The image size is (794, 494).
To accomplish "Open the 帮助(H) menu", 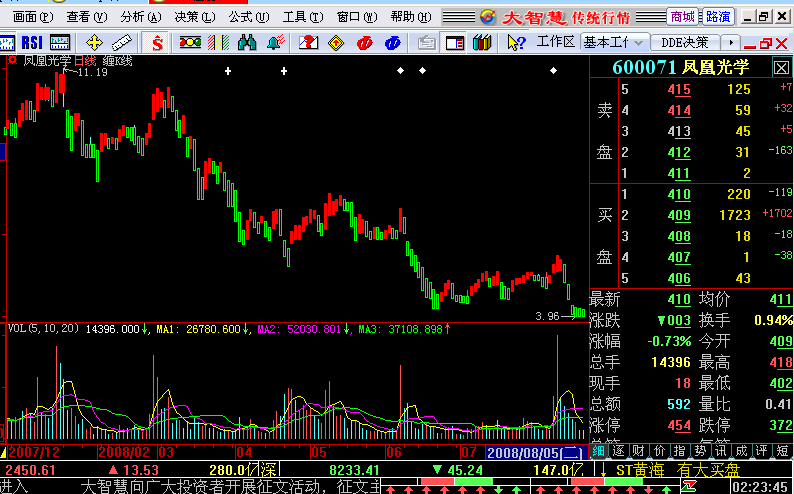I will click(411, 17).
